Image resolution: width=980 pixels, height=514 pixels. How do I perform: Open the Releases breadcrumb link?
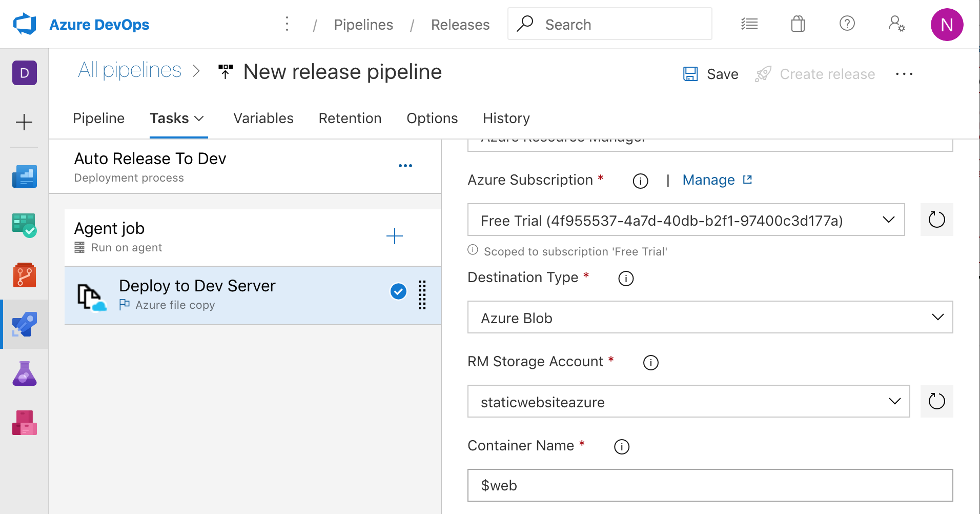(460, 25)
